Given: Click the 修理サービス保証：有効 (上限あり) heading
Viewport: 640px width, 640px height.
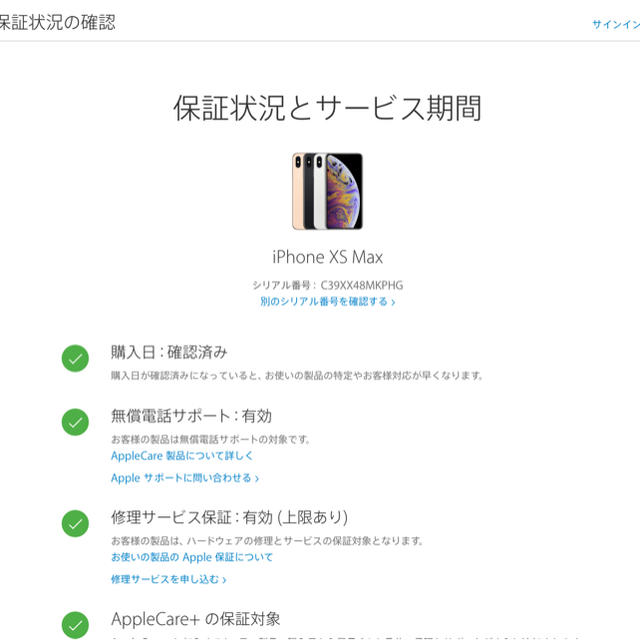Looking at the screenshot, I should point(229,517).
